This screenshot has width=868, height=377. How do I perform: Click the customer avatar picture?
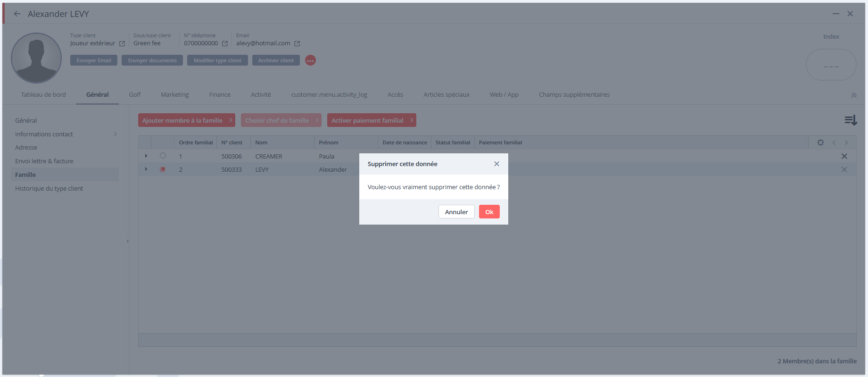tap(36, 58)
